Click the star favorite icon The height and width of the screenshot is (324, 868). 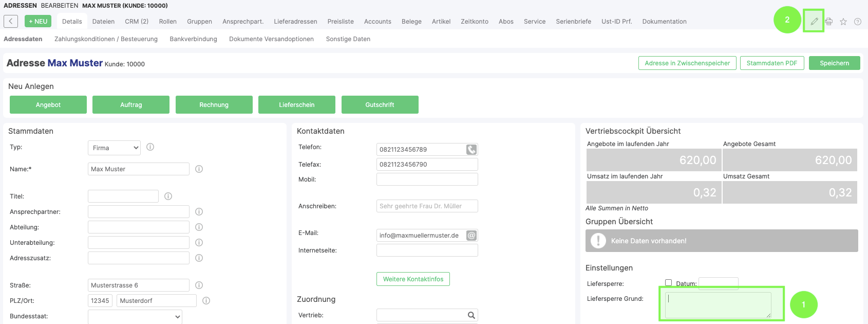[x=843, y=22]
